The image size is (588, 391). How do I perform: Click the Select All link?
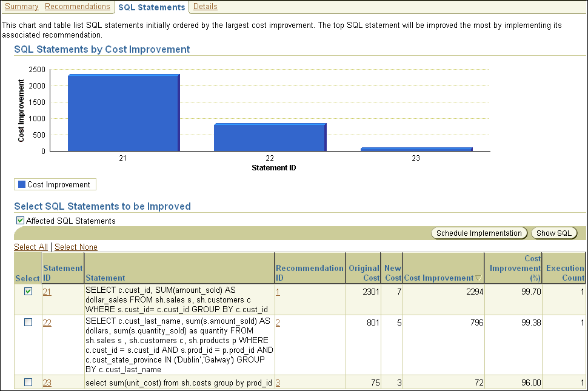[x=30, y=247]
